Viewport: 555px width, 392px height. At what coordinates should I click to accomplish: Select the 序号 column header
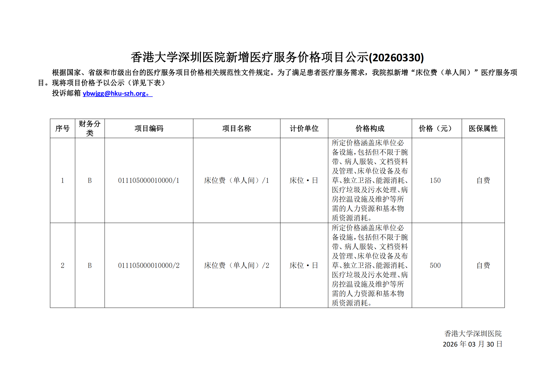click(x=63, y=129)
